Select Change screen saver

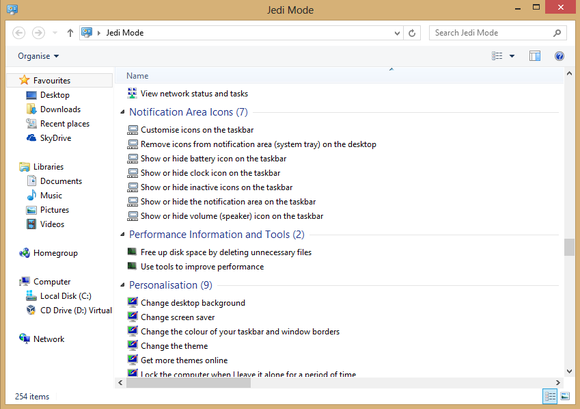pyautogui.click(x=171, y=317)
